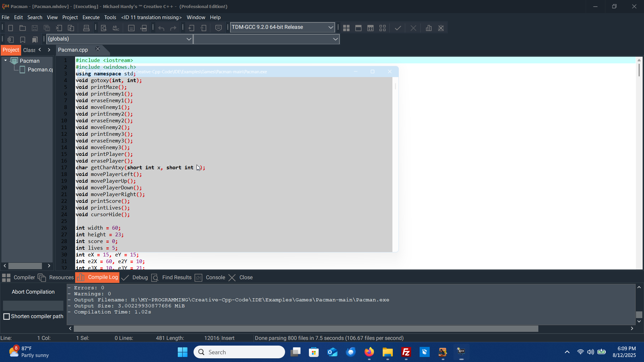Open FileZilla from the taskbar
The height and width of the screenshot is (362, 644).
406,352
